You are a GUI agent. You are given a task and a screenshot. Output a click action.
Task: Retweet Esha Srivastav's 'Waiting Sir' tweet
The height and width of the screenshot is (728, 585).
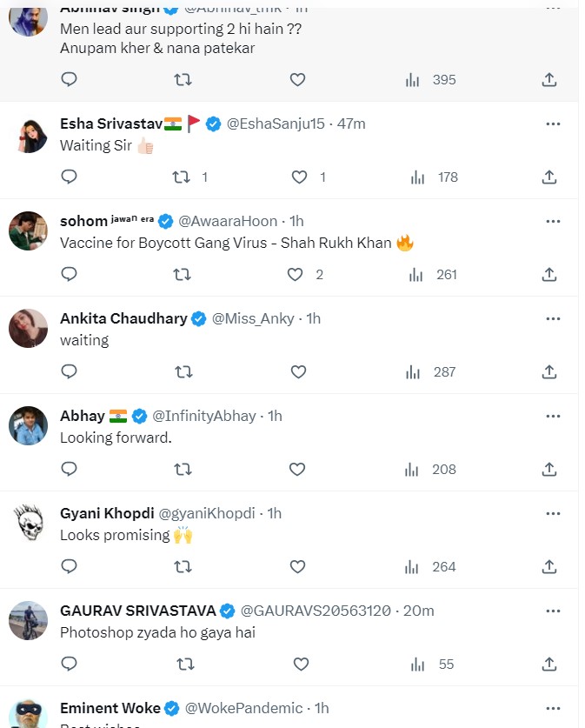click(182, 177)
